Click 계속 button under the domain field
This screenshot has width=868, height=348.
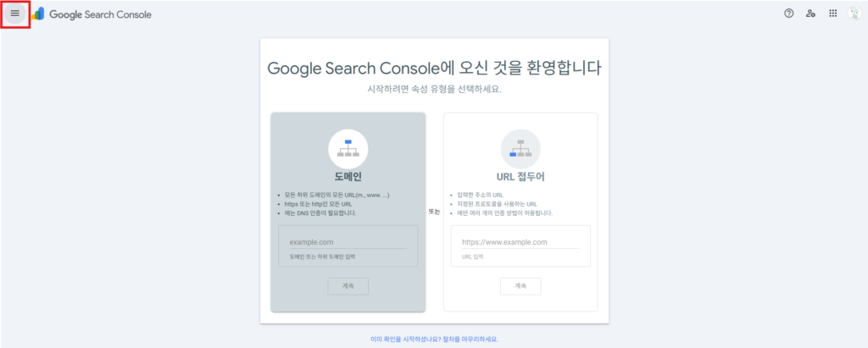[348, 286]
